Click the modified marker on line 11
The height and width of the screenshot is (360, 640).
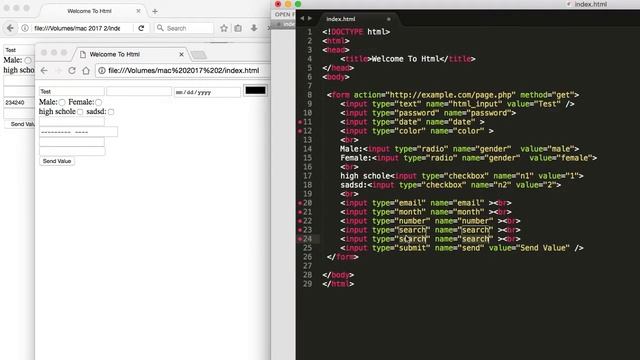[300, 122]
